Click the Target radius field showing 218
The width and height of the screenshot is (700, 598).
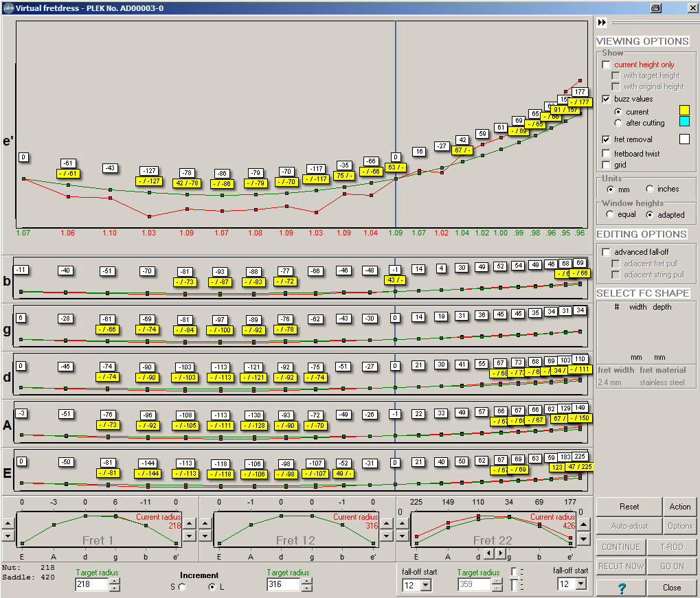91,585
